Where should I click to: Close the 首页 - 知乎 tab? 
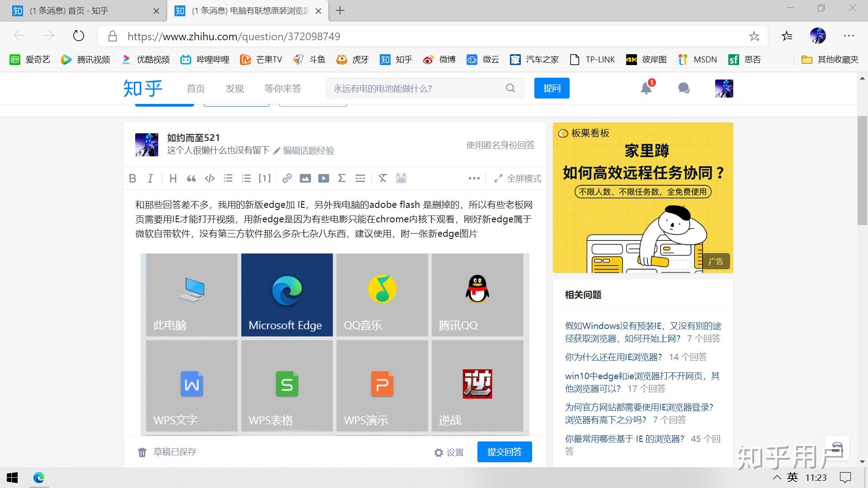coord(156,11)
